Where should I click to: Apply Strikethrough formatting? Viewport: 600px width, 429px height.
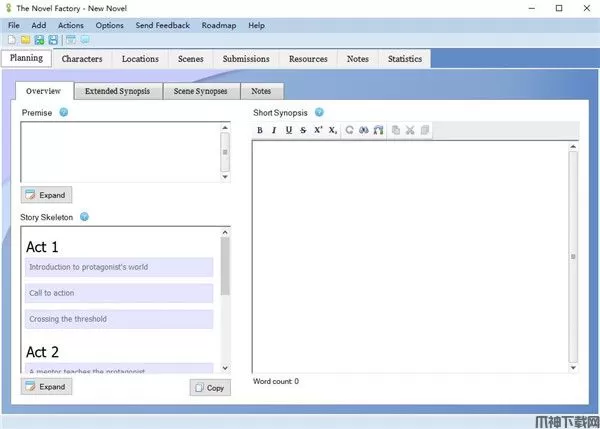pyautogui.click(x=303, y=131)
